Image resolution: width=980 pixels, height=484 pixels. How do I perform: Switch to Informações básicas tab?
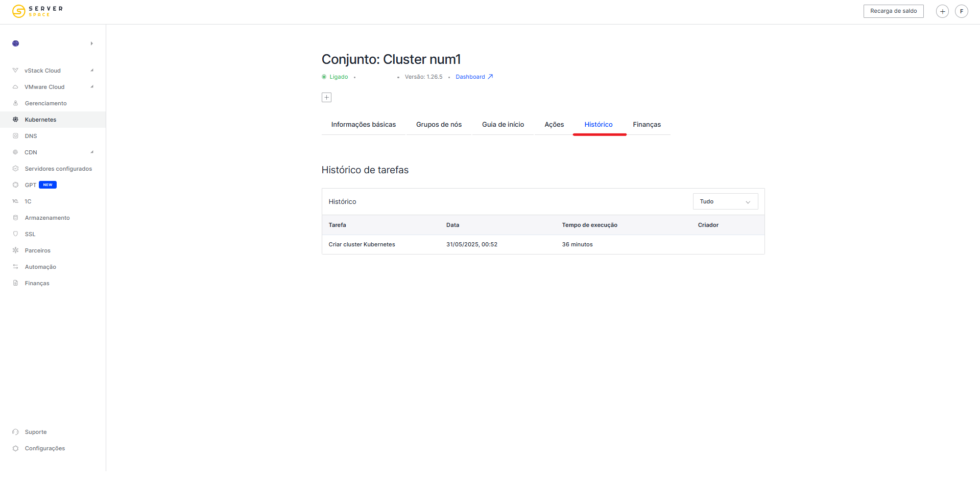pyautogui.click(x=364, y=125)
